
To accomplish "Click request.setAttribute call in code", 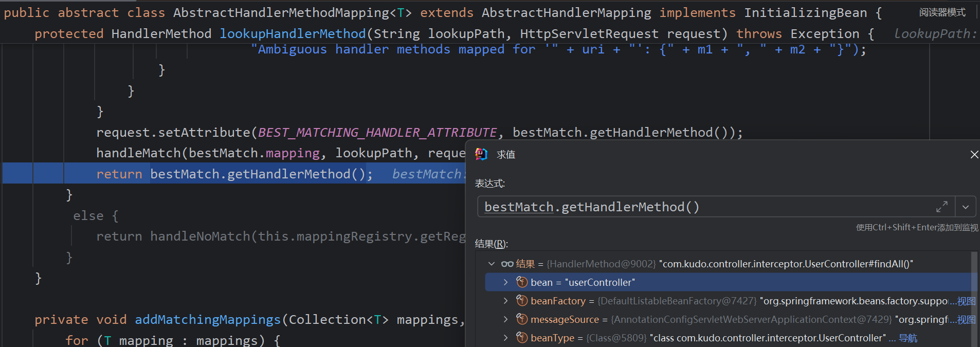I will pyautogui.click(x=173, y=133).
